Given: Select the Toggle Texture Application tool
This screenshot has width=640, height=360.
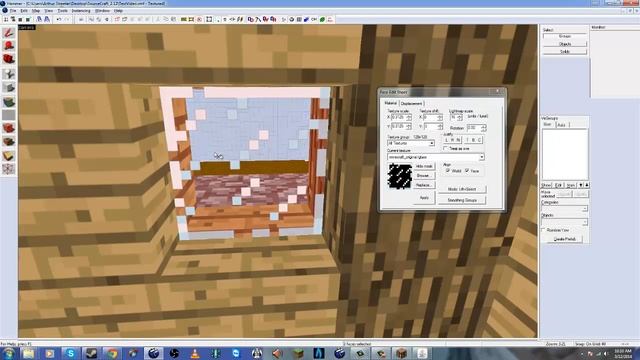Looking at the screenshot, I should coord(9,101).
